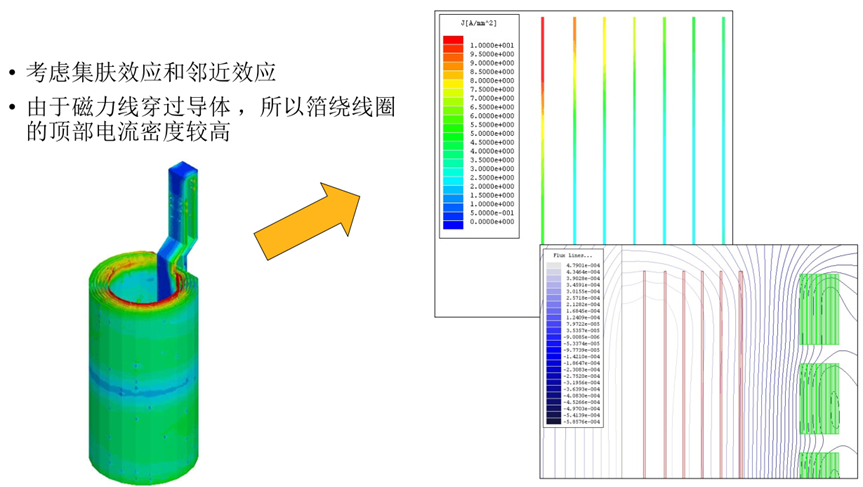Click the legend value 3.0000e+000
863x487 pixels.
492,169
